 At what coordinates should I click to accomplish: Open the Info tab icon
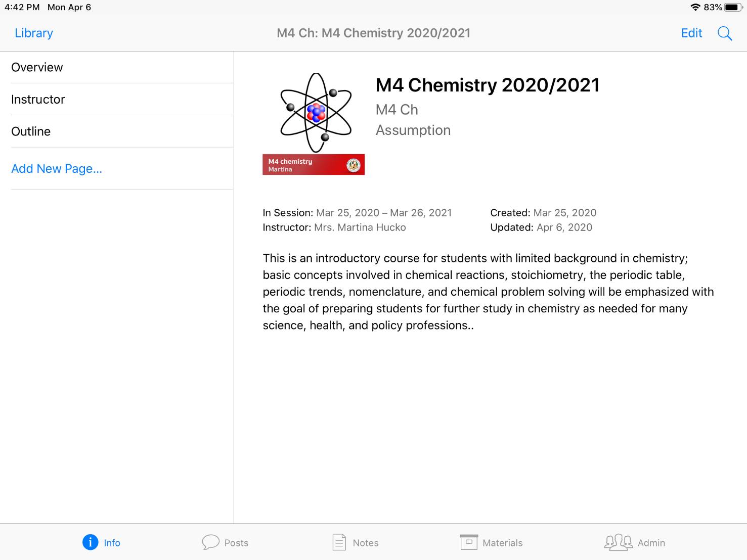tap(90, 542)
